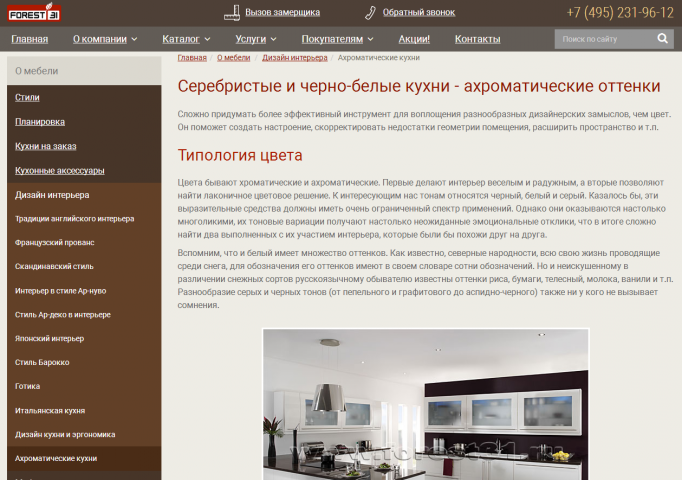Expand the Каталог dropdown chevron
The height and width of the screenshot is (480, 682).
point(207,39)
